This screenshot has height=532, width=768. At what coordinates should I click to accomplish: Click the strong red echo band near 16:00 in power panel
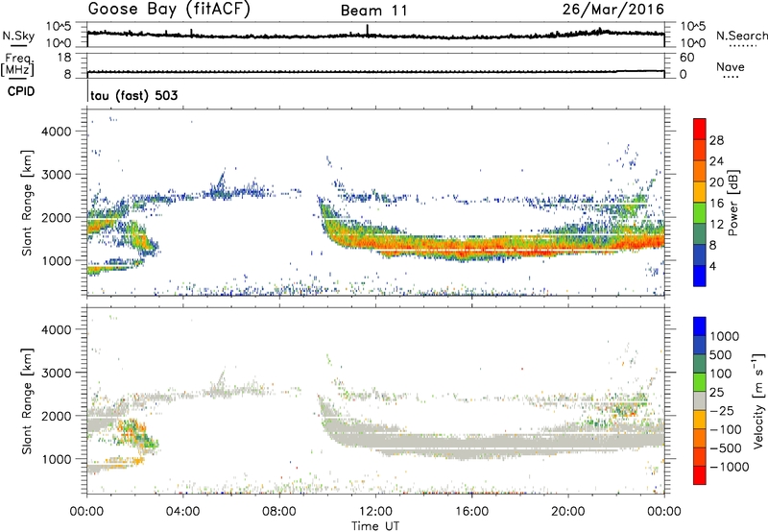pyautogui.click(x=471, y=246)
